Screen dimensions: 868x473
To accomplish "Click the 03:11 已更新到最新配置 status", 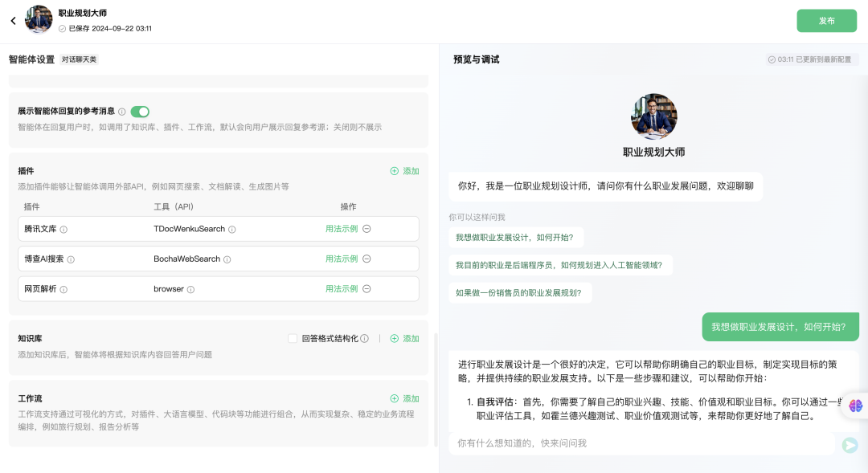I will pos(810,59).
